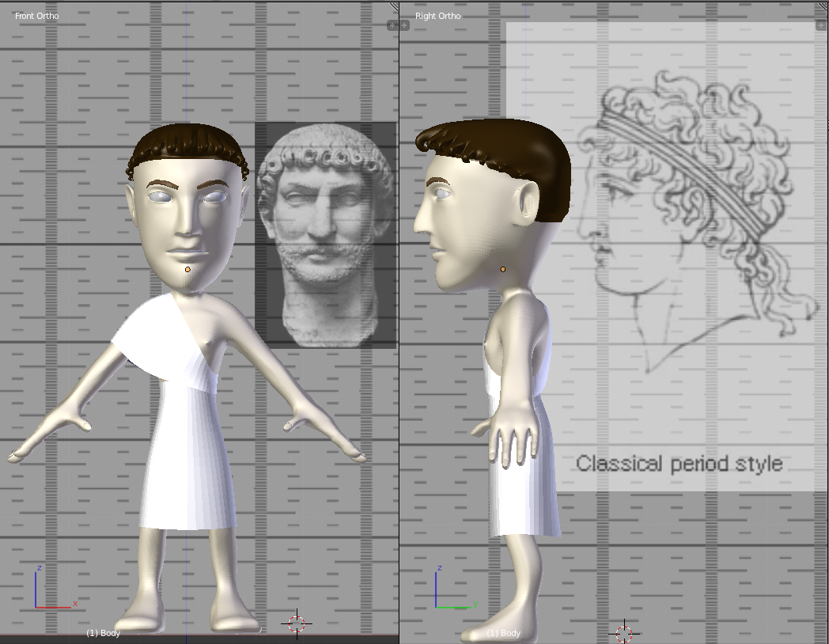This screenshot has width=829, height=644.
Task: Click the (1) Body label in Right view
Action: (503, 633)
